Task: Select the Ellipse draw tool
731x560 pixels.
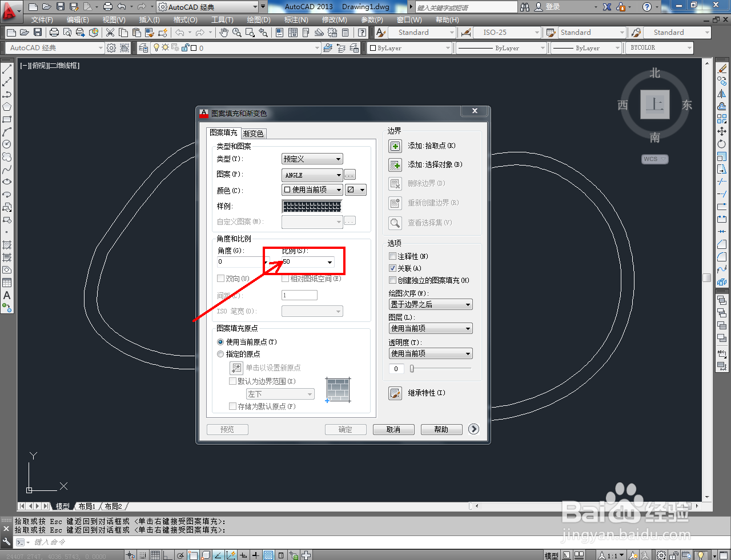Action: tap(7, 182)
